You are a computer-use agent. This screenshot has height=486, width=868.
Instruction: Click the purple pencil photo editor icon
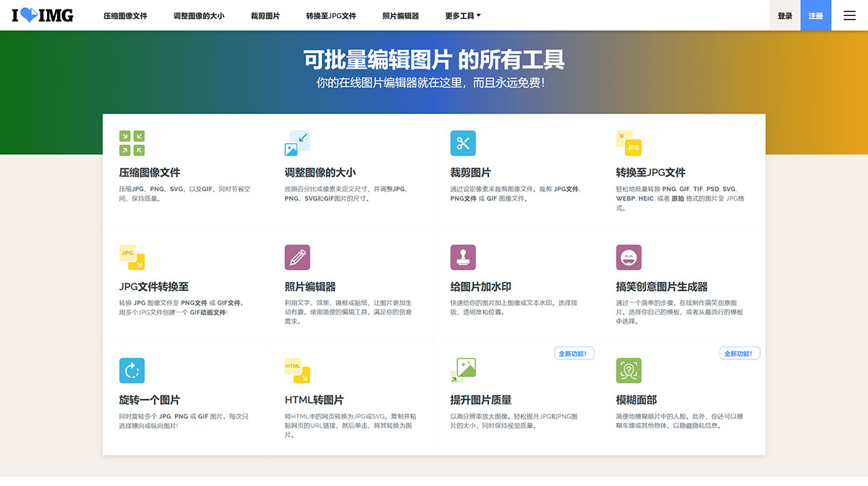(297, 256)
